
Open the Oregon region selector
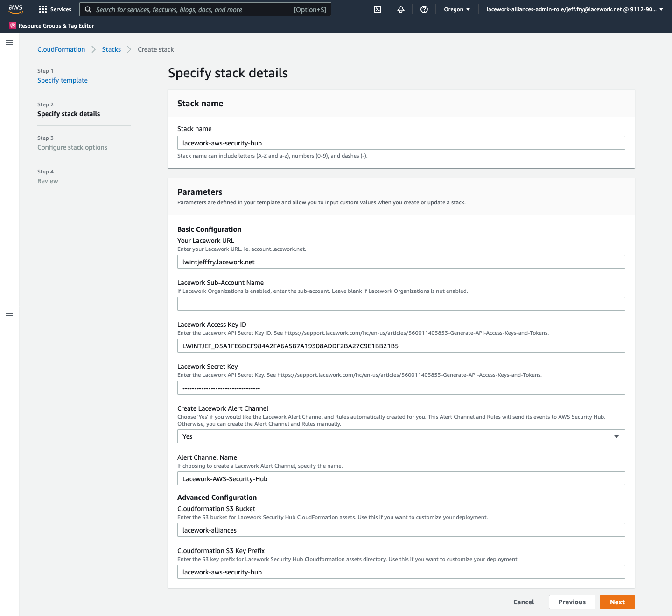tap(456, 9)
